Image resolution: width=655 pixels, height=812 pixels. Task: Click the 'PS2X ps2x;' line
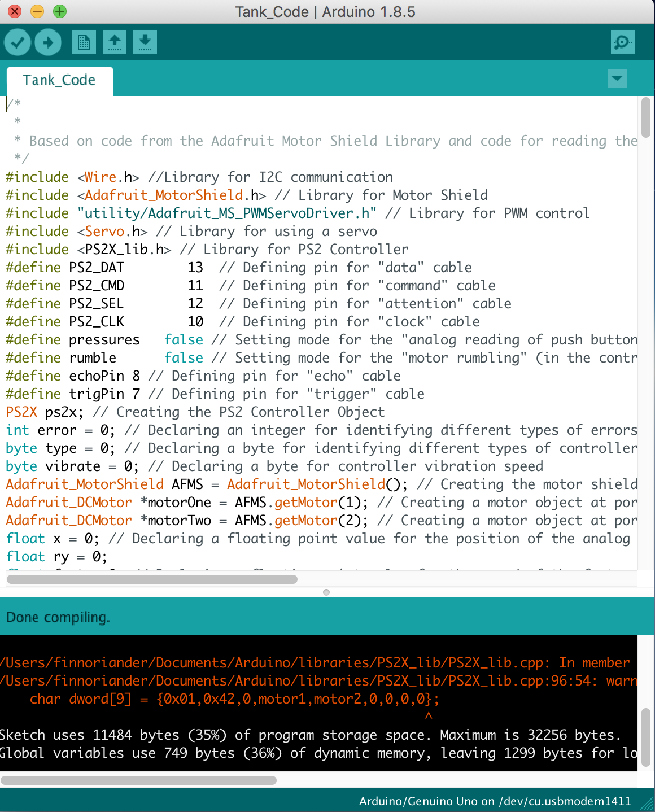click(195, 412)
